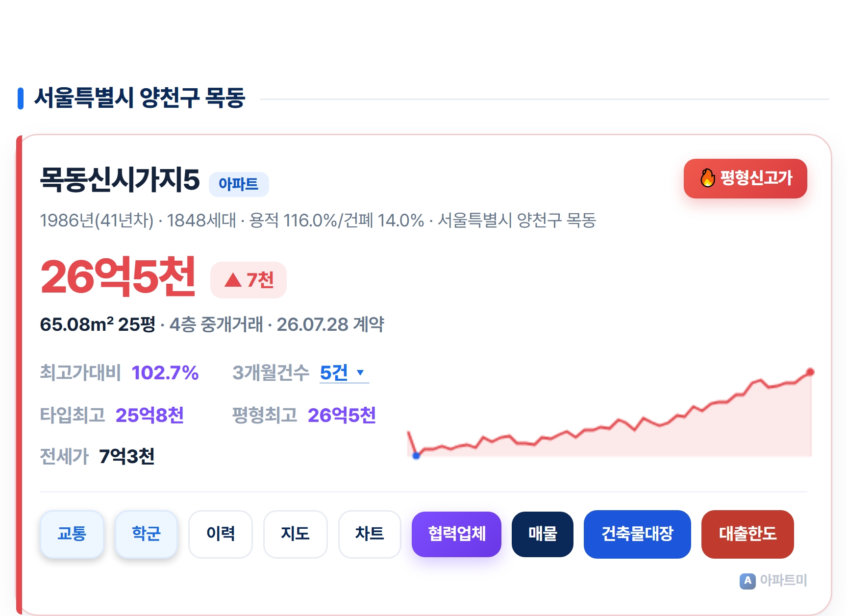Select the 학군 tab
Viewport: 847px width, 616px height.
point(146,534)
